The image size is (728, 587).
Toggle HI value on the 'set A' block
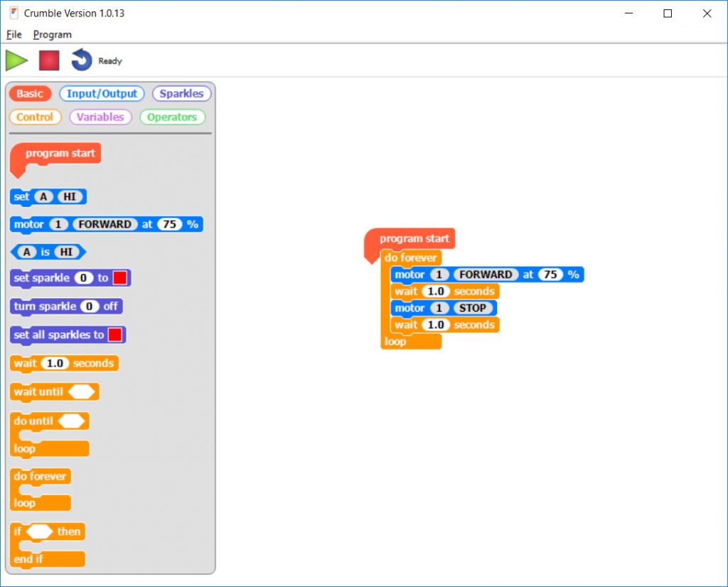pos(70,196)
